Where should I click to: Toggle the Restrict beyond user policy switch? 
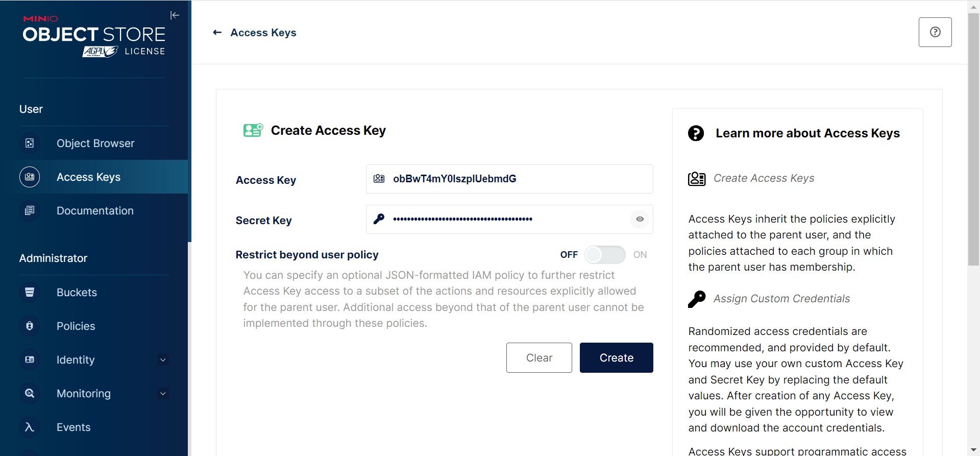(x=605, y=255)
